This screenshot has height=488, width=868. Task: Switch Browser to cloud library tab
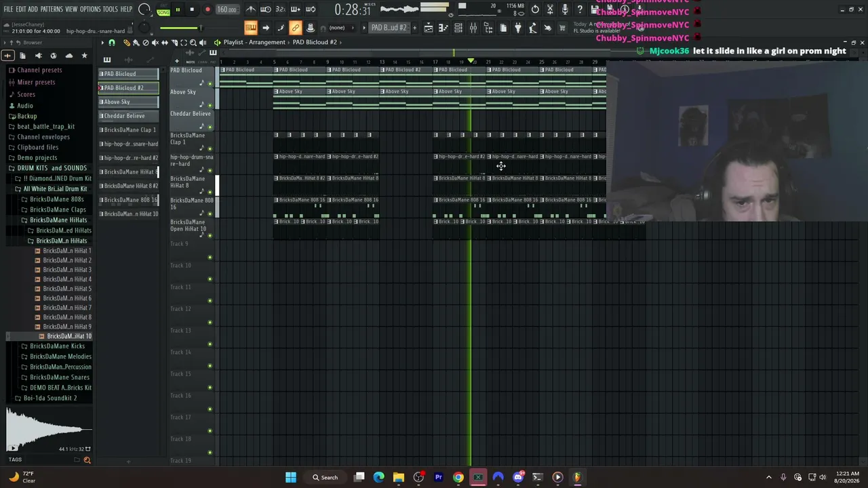click(x=68, y=56)
